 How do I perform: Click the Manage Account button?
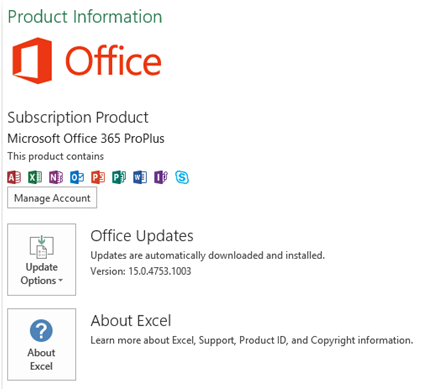pos(52,198)
